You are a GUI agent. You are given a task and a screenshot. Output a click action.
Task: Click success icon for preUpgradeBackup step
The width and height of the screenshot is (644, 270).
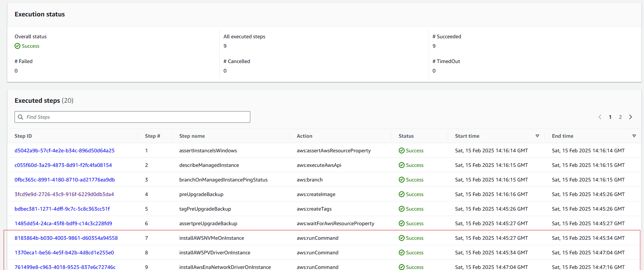[x=402, y=194]
